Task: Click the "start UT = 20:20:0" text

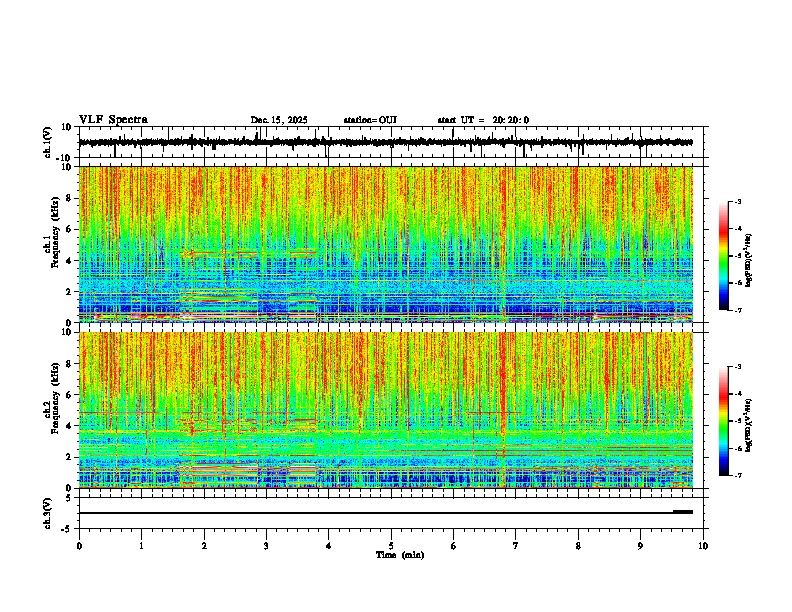Action: (x=483, y=120)
